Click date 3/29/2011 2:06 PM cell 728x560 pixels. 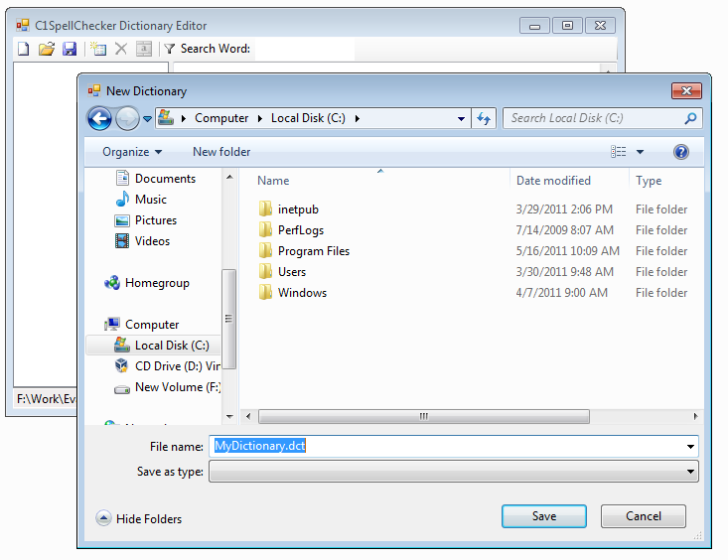(564, 210)
